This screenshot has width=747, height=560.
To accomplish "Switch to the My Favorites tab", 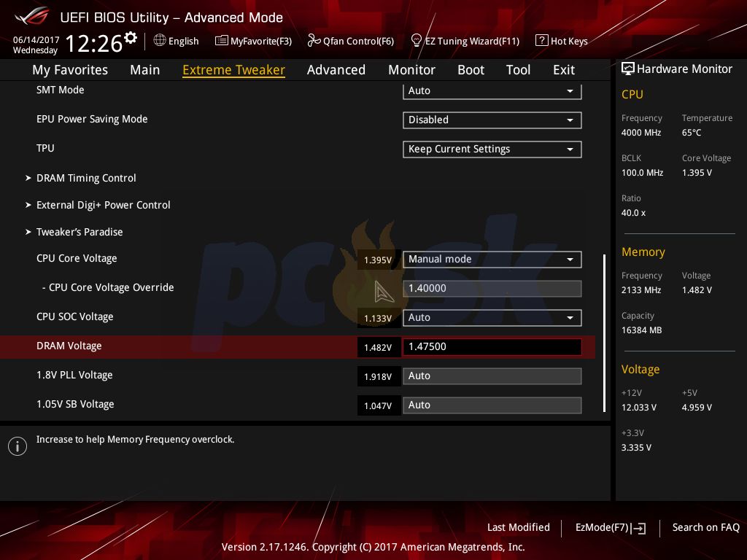I will click(x=70, y=70).
